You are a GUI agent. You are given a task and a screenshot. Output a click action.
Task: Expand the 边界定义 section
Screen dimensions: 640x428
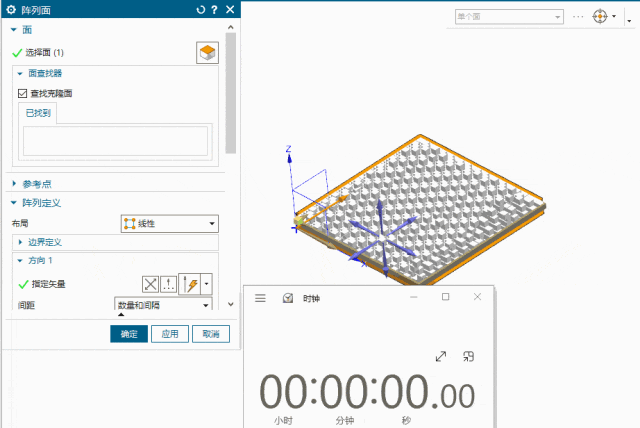click(x=21, y=242)
